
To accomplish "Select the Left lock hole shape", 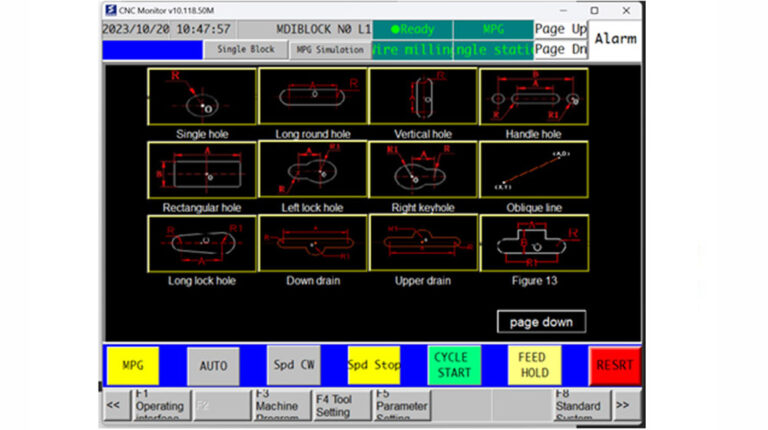I will coord(312,170).
